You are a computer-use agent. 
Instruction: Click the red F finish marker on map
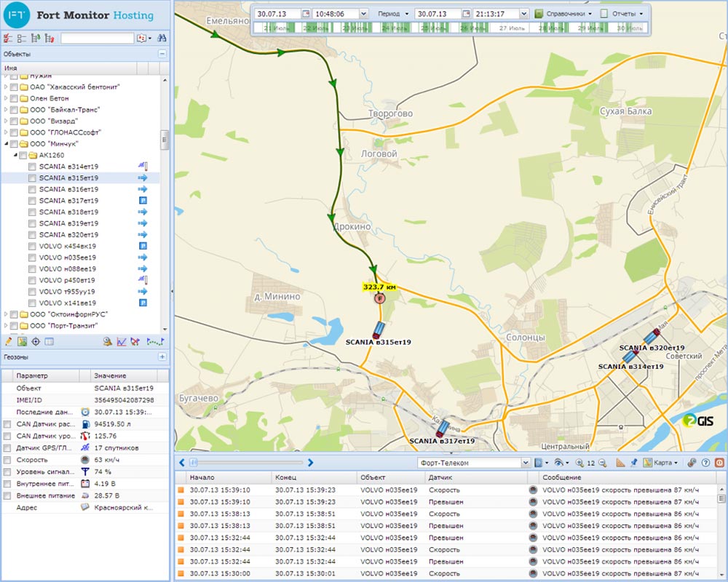[x=380, y=298]
